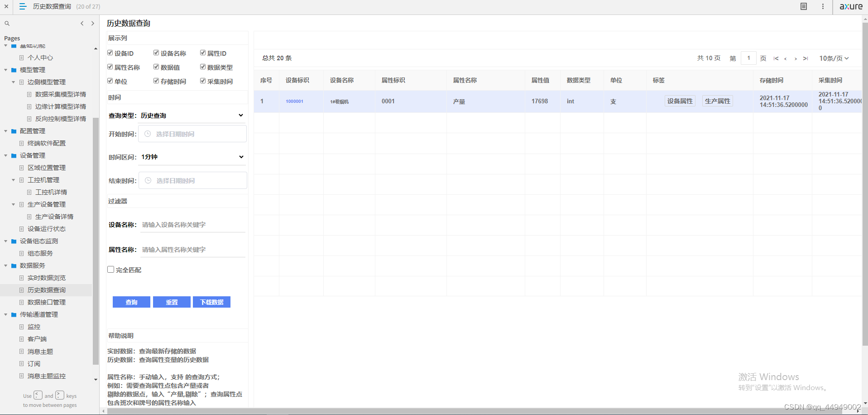Jump to first page of table results

click(x=776, y=58)
